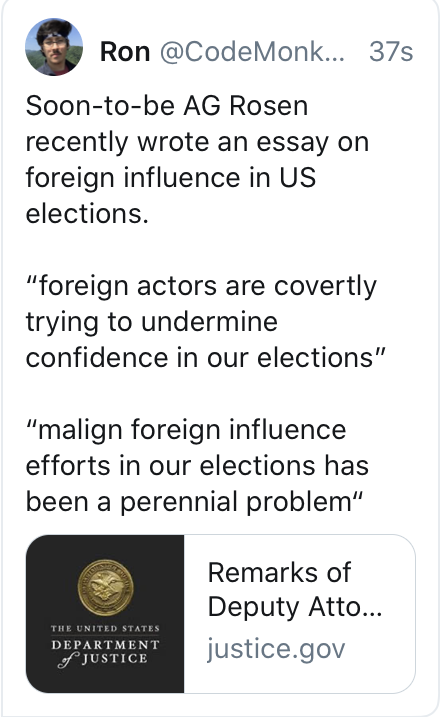Click the "confidence in our elections" line
This screenshot has width=443, height=717.
click(206, 358)
